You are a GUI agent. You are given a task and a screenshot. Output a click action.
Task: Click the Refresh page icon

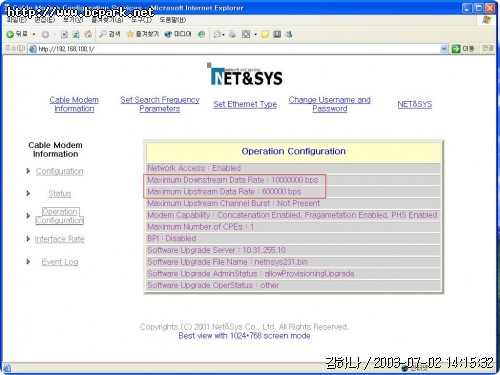[x=76, y=34]
